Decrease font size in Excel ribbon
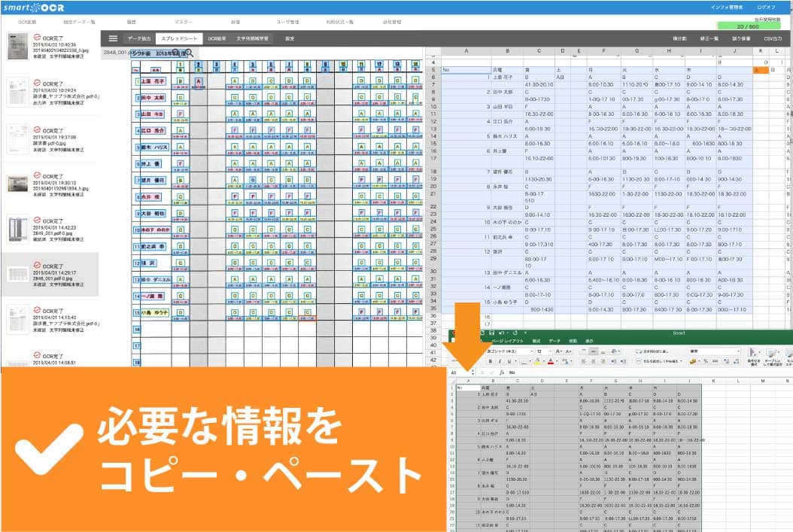Screen dimensions: 793x532 click(569, 351)
